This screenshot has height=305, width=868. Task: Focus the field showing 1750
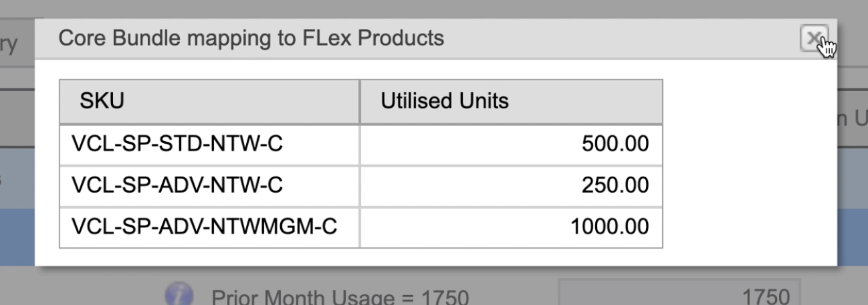pos(679,296)
